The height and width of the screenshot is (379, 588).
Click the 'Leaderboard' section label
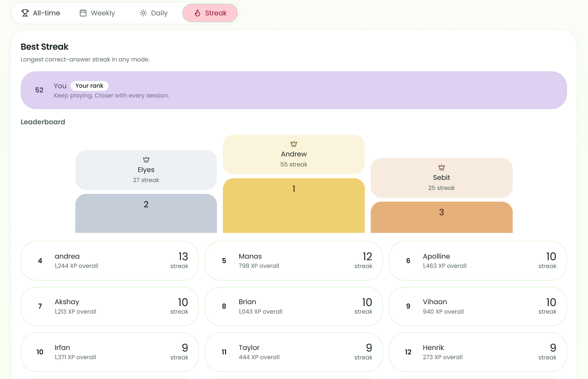43,122
